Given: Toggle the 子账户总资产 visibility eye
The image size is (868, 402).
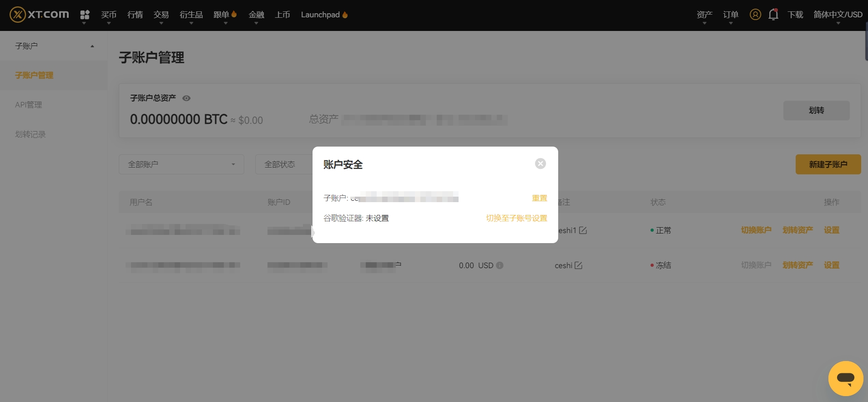Looking at the screenshot, I should coord(187,98).
